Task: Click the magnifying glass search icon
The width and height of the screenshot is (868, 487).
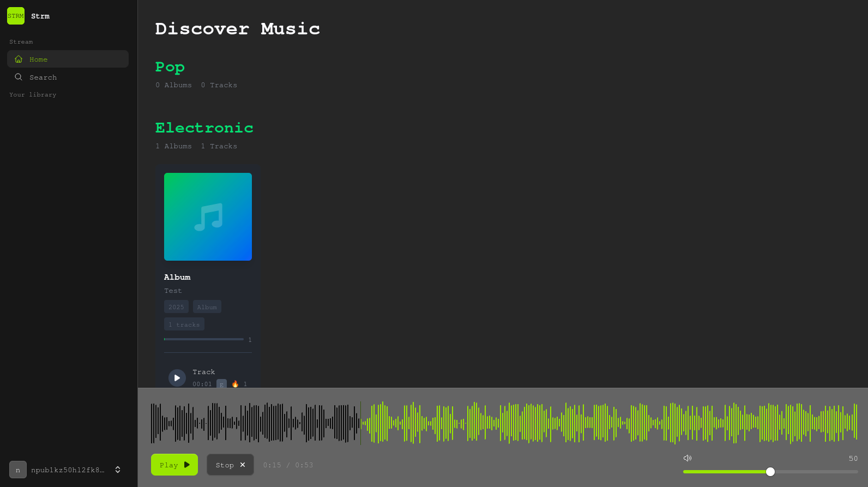Action: pos(19,77)
